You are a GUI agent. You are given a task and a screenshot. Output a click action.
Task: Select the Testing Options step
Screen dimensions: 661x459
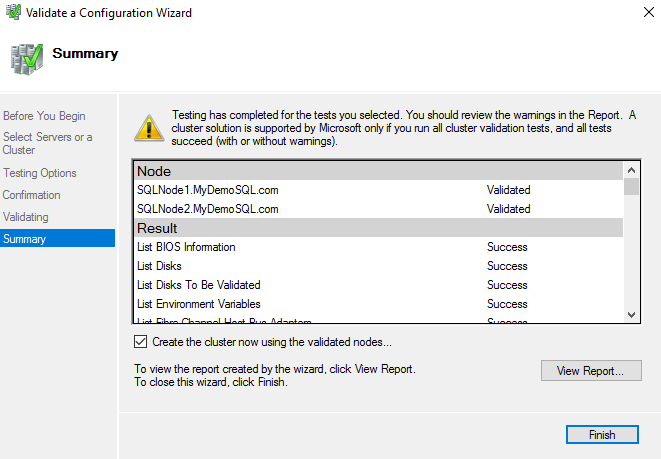(40, 173)
